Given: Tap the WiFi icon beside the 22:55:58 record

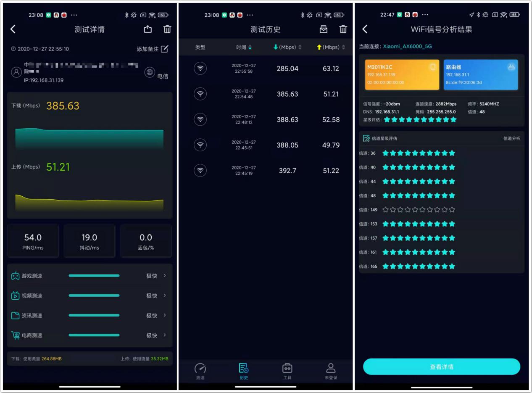Looking at the screenshot, I should [200, 69].
